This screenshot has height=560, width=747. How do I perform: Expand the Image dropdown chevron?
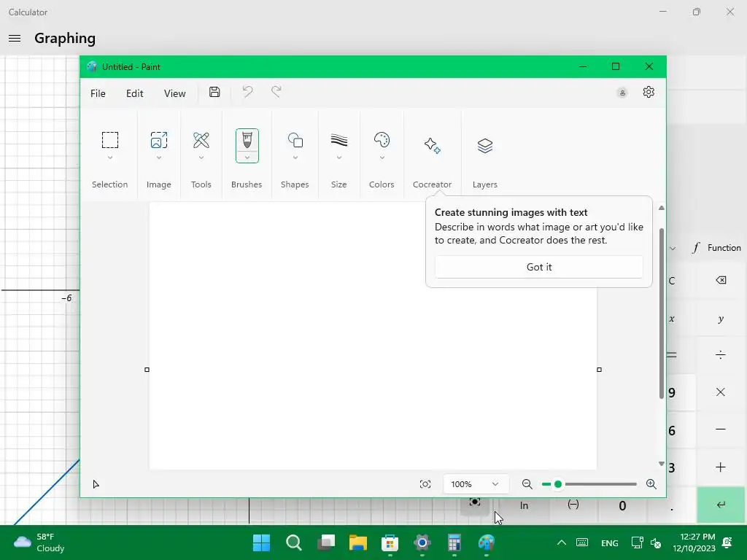point(158,157)
